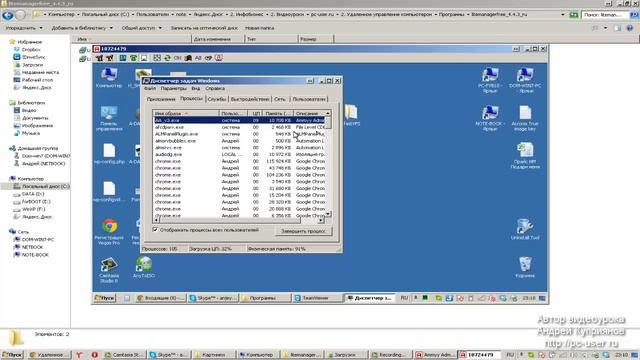The height and width of the screenshot is (360, 640).
Task: Sort processes by Память column
Action: click(x=277, y=113)
